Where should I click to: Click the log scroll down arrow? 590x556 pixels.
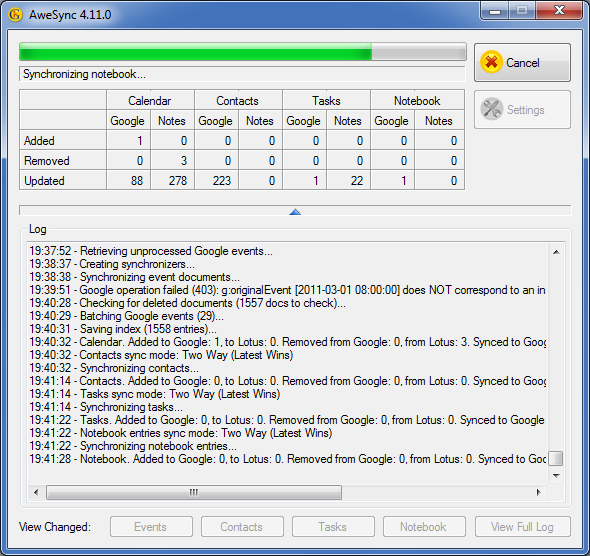point(556,476)
